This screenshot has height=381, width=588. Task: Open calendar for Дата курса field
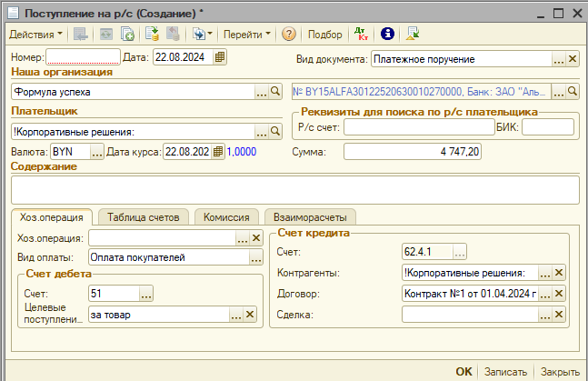(217, 151)
